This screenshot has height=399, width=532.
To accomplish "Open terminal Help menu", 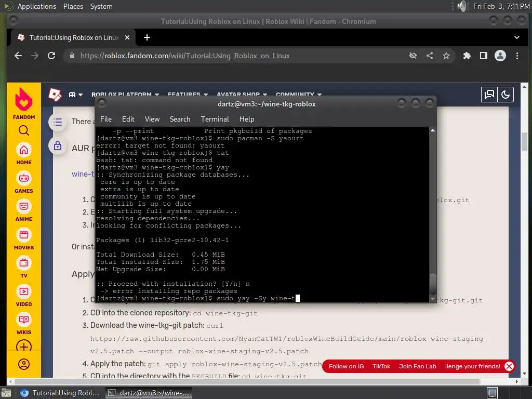I will click(x=247, y=119).
